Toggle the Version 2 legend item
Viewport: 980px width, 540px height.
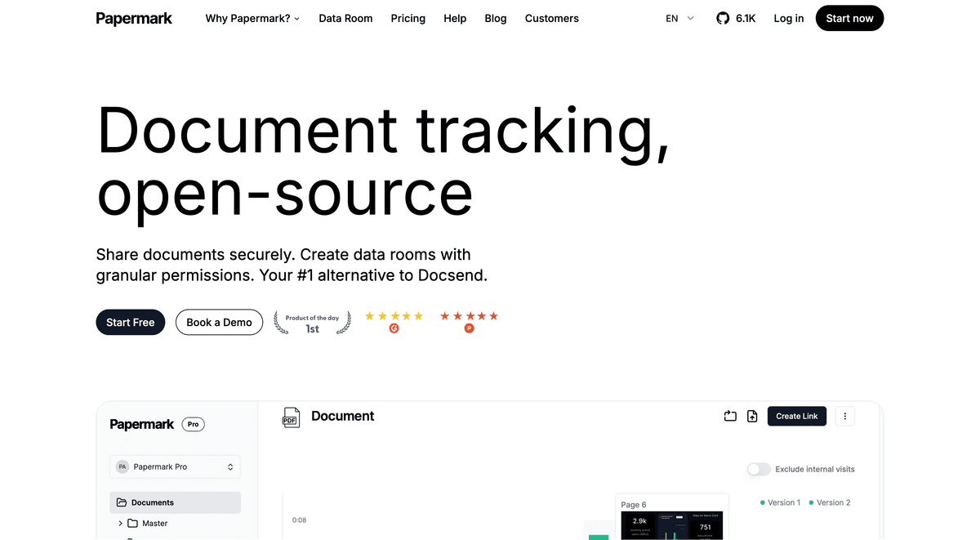click(829, 502)
